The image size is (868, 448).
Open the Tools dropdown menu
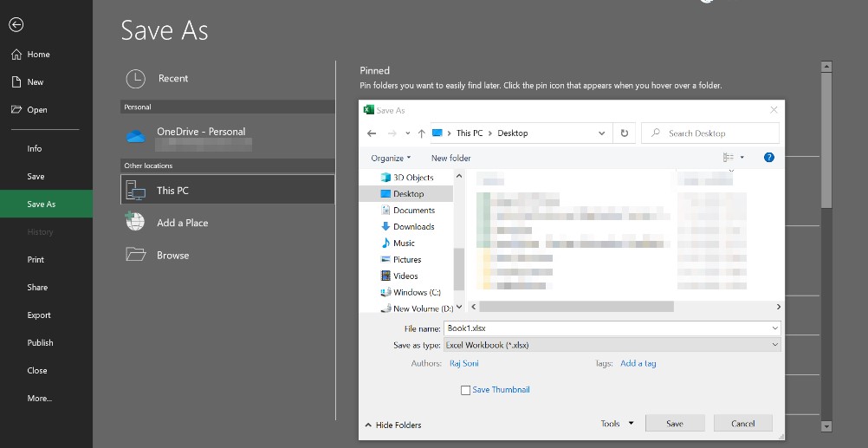617,424
